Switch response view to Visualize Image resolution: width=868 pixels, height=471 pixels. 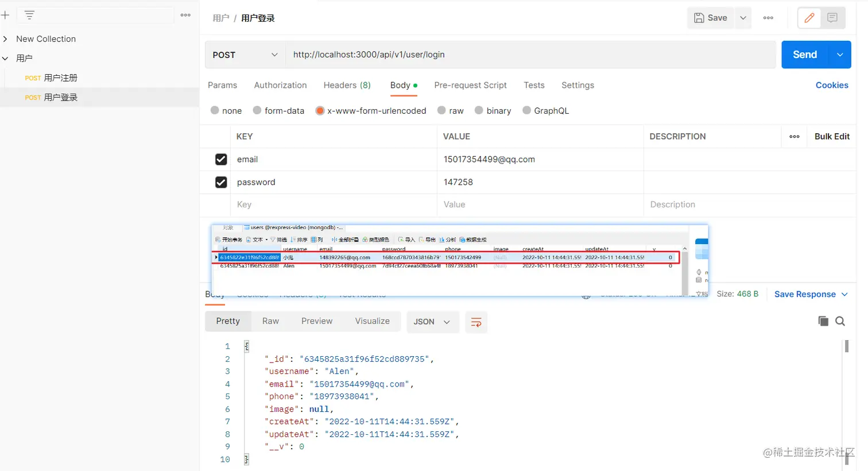pyautogui.click(x=372, y=321)
